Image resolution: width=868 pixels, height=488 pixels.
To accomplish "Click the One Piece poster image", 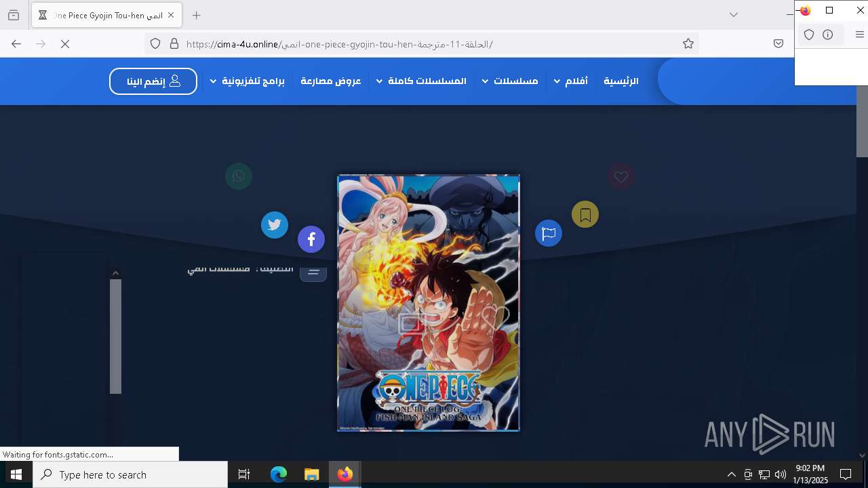I will coord(429,303).
